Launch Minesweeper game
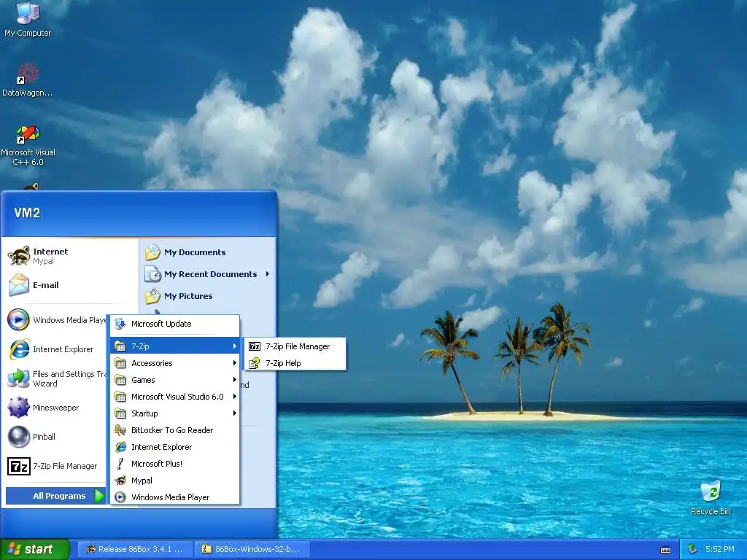747x560 pixels. 55,408
